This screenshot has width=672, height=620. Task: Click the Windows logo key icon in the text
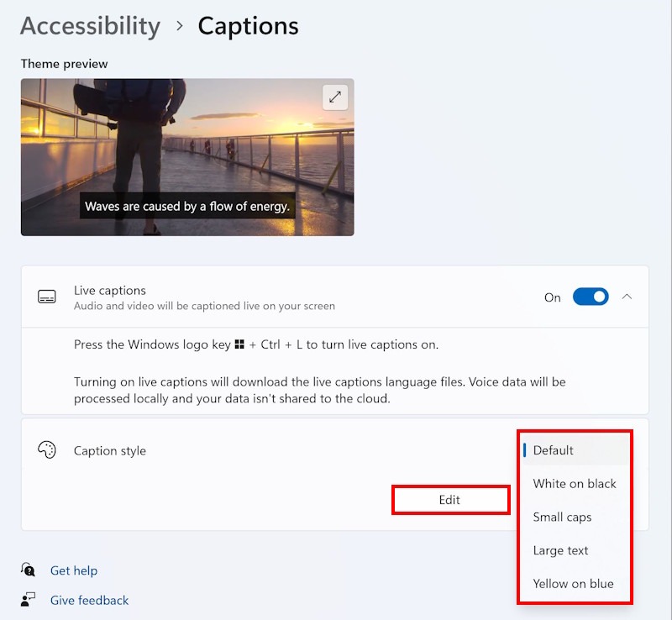pyautogui.click(x=239, y=344)
